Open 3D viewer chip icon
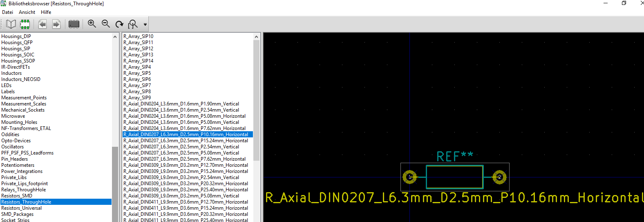Image resolution: width=644 pixels, height=222 pixels. pyautogui.click(x=74, y=24)
